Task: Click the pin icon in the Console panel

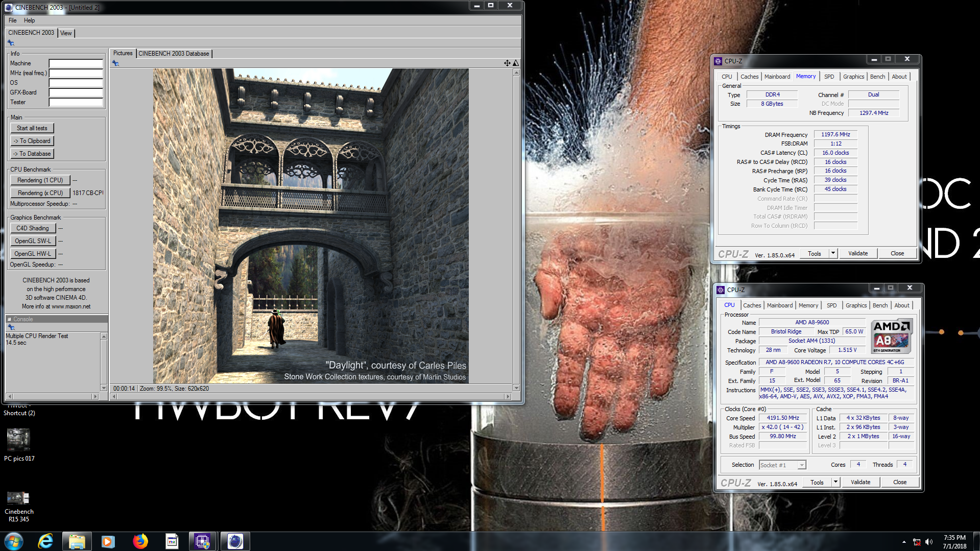Action: 11,327
